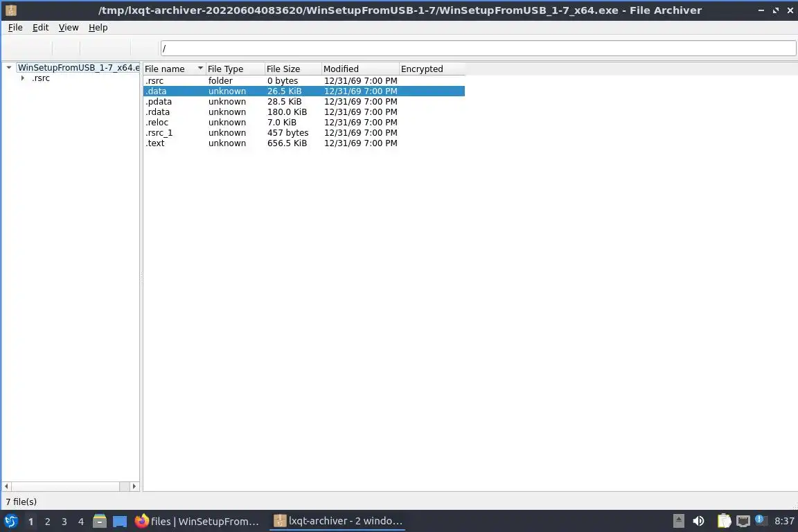
Task: Open the clipboard manager tray icon
Action: (724, 521)
